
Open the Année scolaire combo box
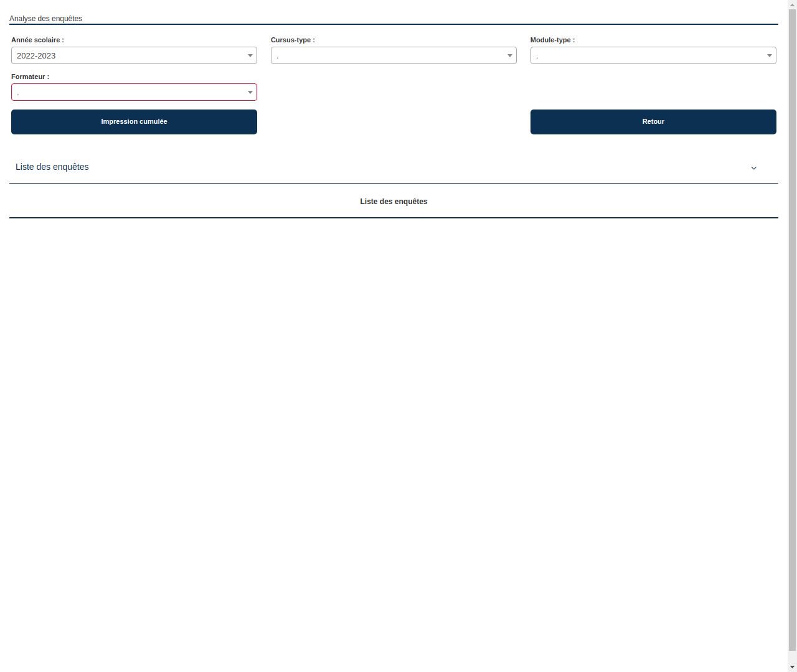[x=134, y=55]
